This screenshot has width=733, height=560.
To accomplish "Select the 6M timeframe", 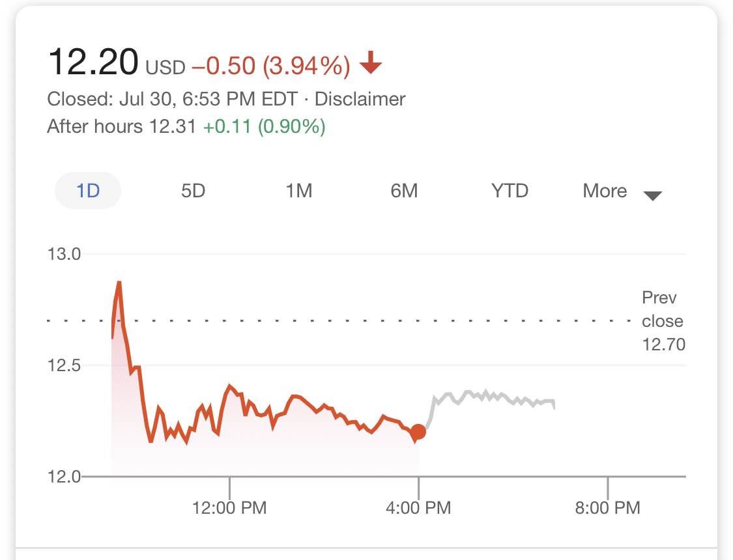I will click(x=404, y=191).
